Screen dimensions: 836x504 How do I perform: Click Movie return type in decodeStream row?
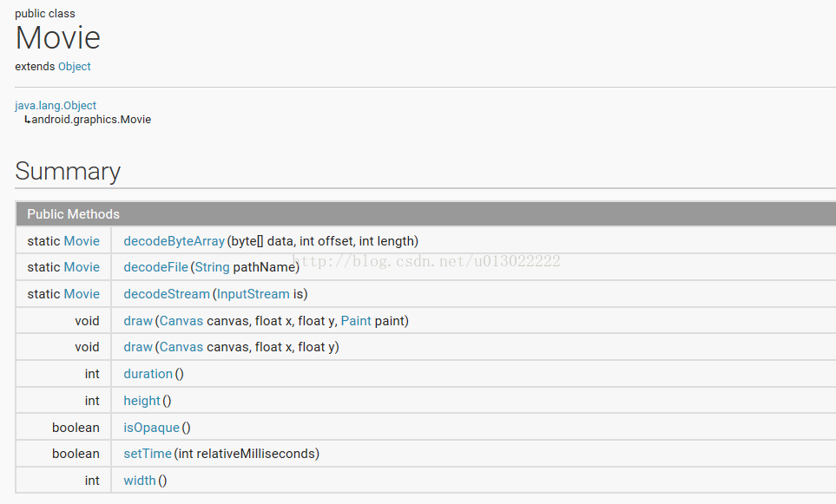tap(82, 294)
